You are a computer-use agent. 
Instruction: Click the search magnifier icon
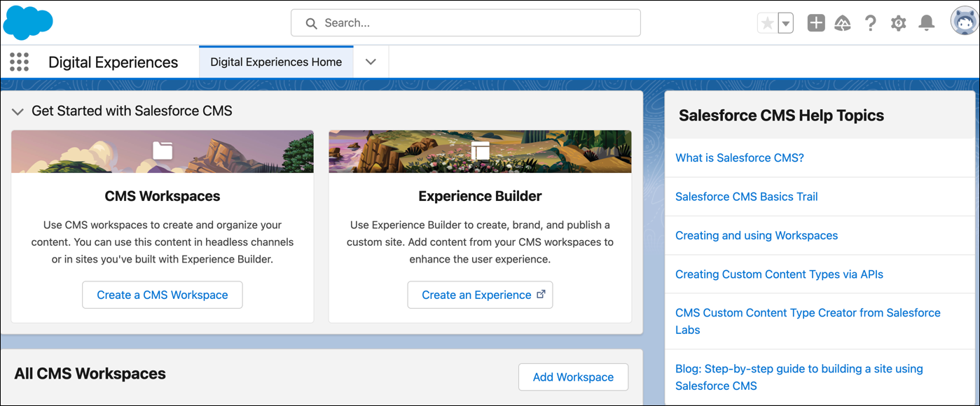pyautogui.click(x=312, y=23)
